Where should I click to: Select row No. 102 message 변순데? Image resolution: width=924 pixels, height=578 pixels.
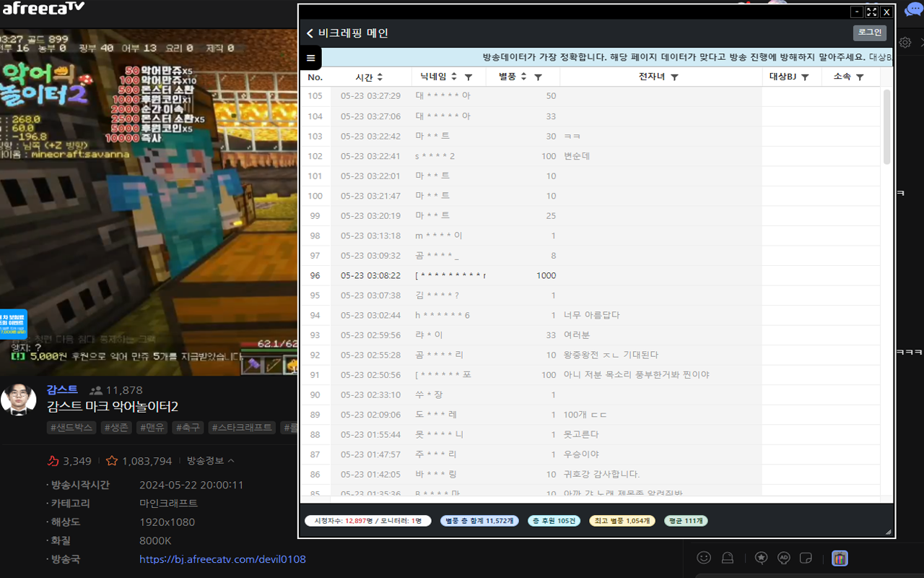577,156
